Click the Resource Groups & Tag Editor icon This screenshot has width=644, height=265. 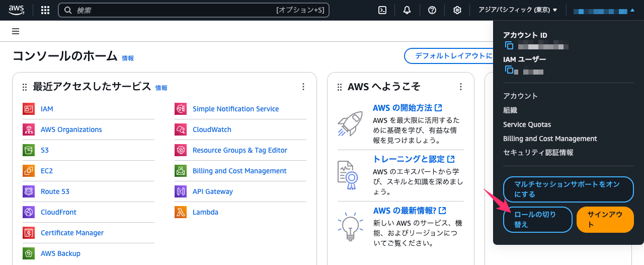(181, 150)
